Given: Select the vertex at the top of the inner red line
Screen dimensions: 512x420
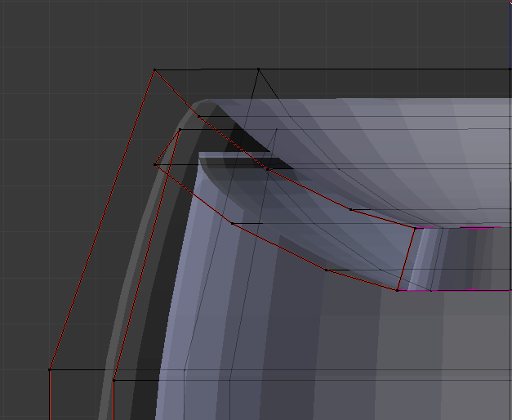Looking at the screenshot, I should point(179,129).
